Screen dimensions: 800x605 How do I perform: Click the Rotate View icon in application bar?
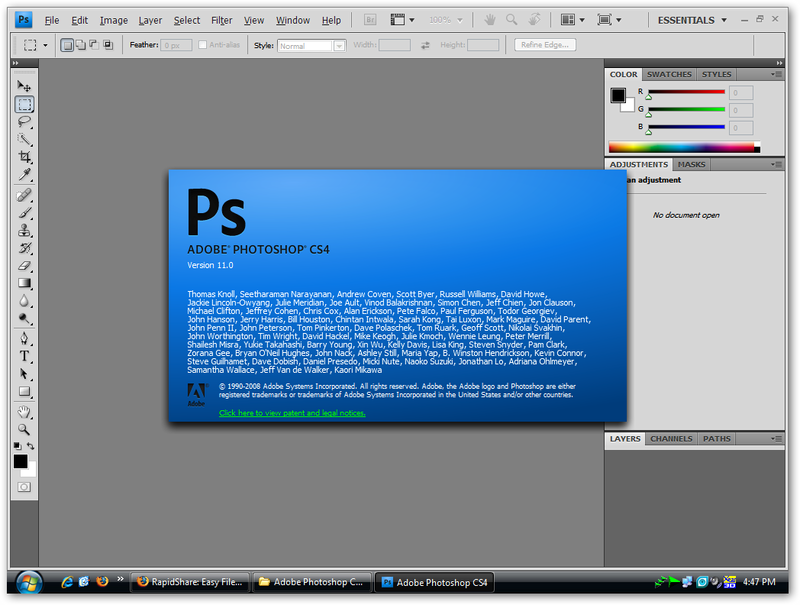tap(534, 20)
